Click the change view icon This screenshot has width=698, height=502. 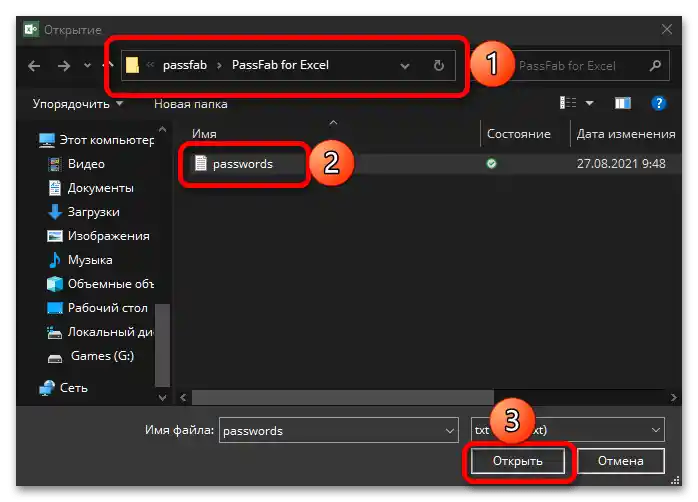(568, 103)
